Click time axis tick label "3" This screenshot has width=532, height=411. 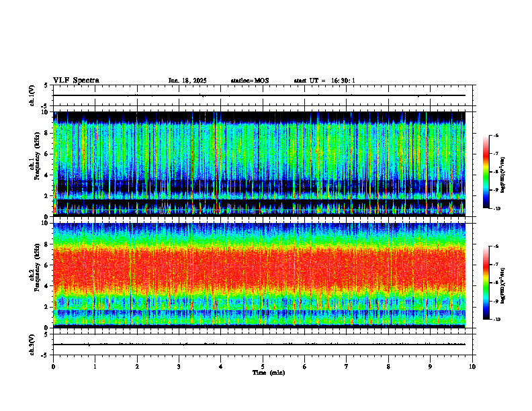pyautogui.click(x=179, y=367)
